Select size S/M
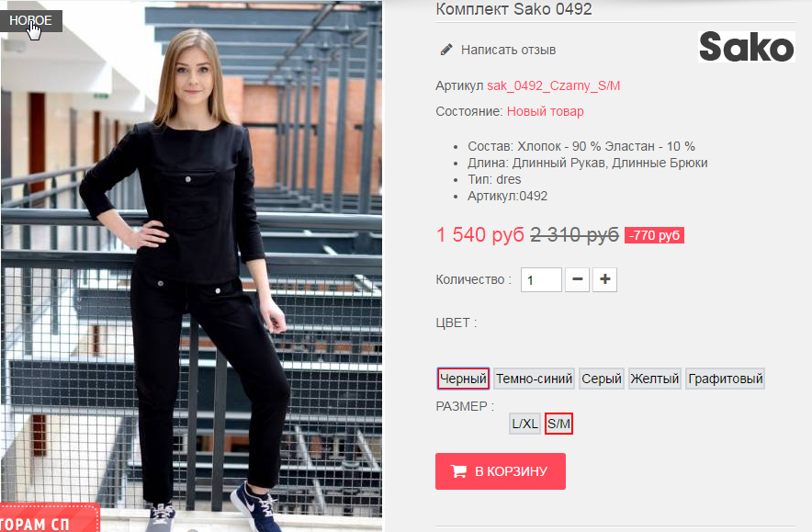This screenshot has height=532, width=812. pos(558,424)
